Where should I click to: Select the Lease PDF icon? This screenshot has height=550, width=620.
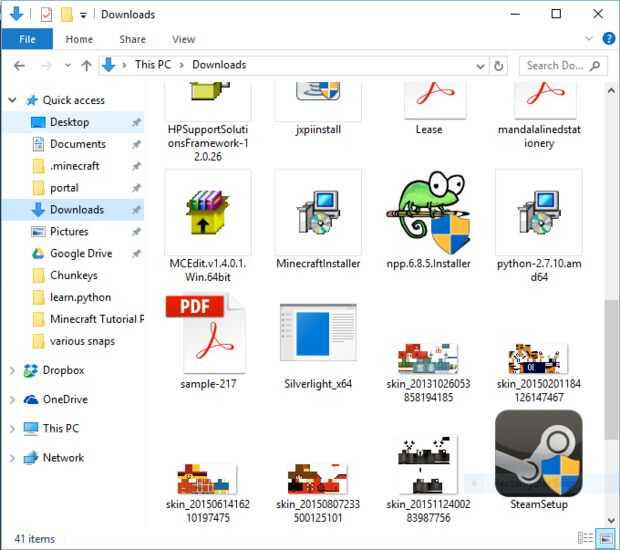[x=435, y=99]
